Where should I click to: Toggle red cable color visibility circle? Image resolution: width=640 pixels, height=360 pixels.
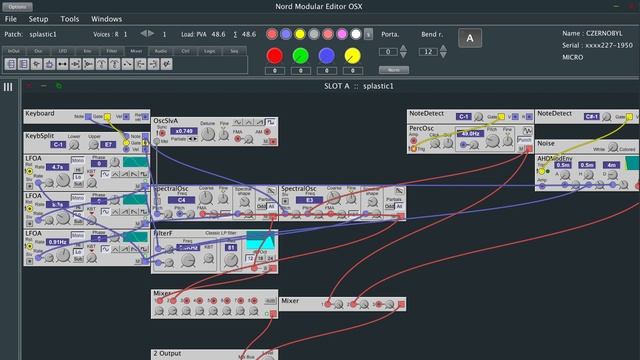(x=272, y=34)
